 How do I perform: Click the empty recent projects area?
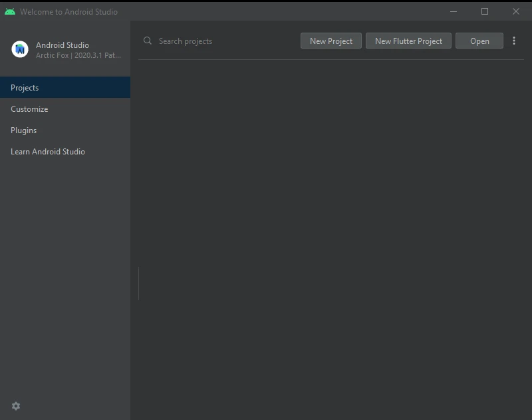[x=332, y=233]
